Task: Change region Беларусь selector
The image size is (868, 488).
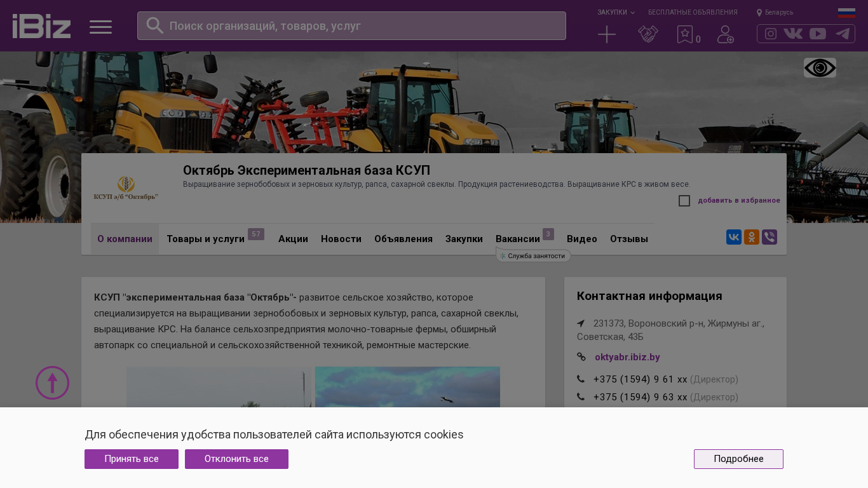Action: 775,12
